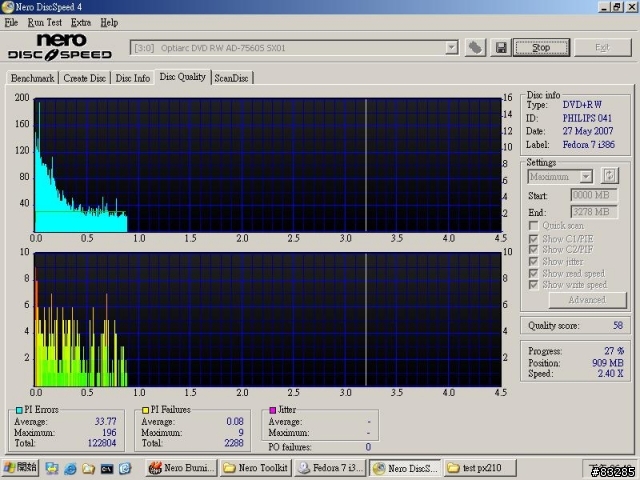The width and height of the screenshot is (640, 480).
Task: Open the Start button on taskbar
Action: coord(20,467)
